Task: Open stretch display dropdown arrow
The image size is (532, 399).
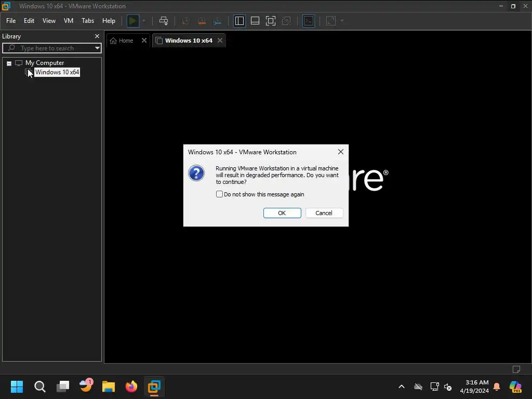Action: (x=342, y=21)
